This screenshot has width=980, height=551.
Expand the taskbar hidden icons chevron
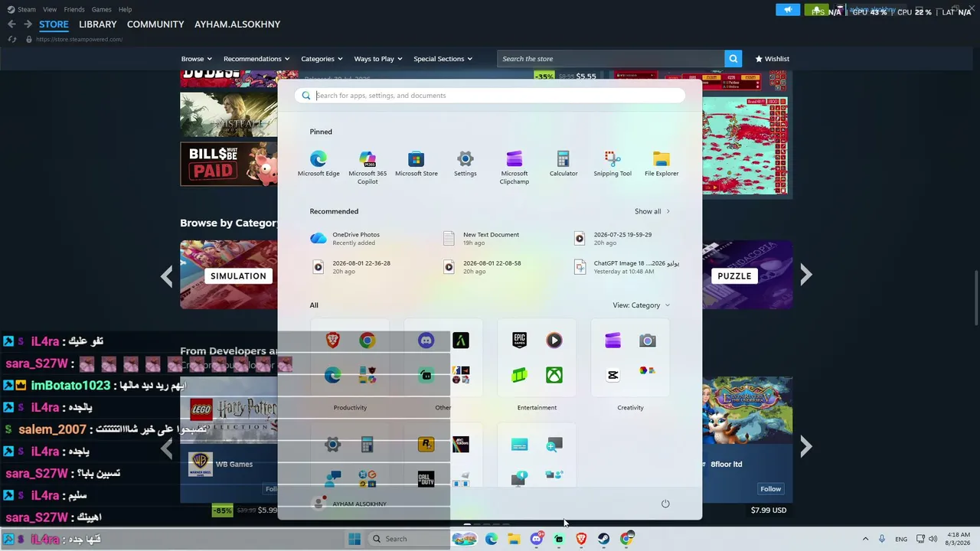click(865, 539)
